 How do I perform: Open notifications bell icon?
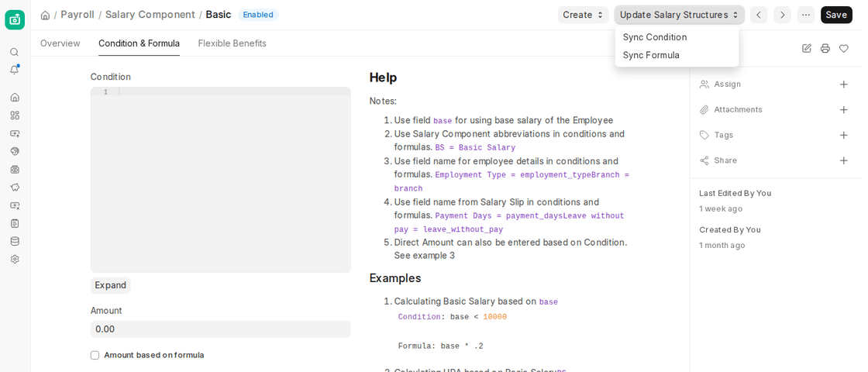coord(15,70)
